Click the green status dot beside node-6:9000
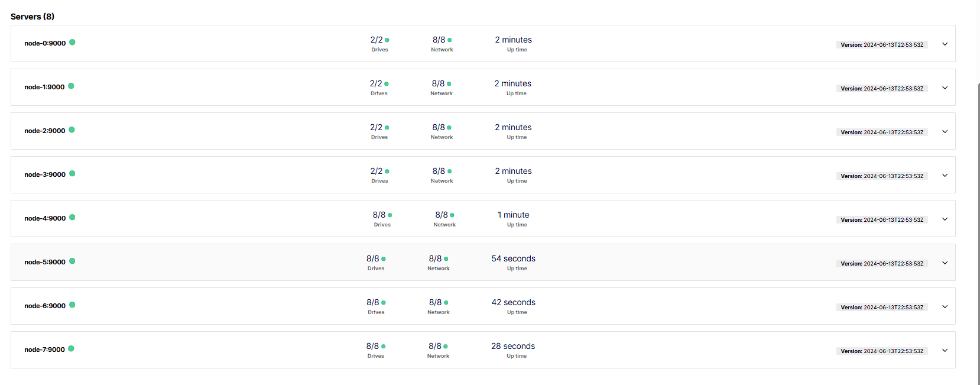The width and height of the screenshot is (980, 385). [x=72, y=305]
